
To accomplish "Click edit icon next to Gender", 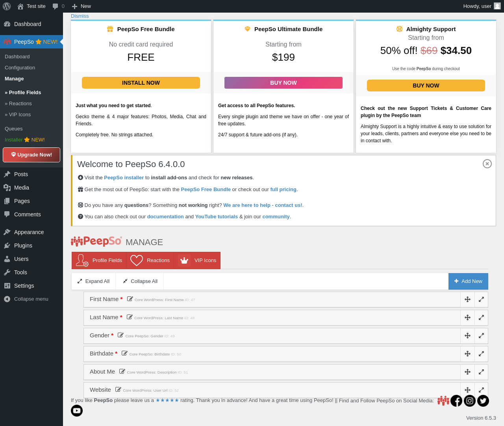I will [120, 335].
